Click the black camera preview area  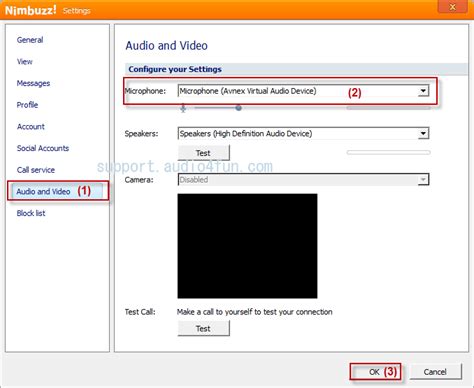click(x=247, y=246)
